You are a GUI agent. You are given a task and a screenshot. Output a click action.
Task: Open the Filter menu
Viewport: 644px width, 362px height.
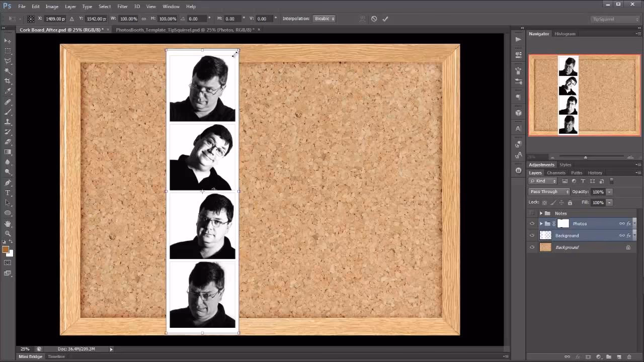coord(121,7)
